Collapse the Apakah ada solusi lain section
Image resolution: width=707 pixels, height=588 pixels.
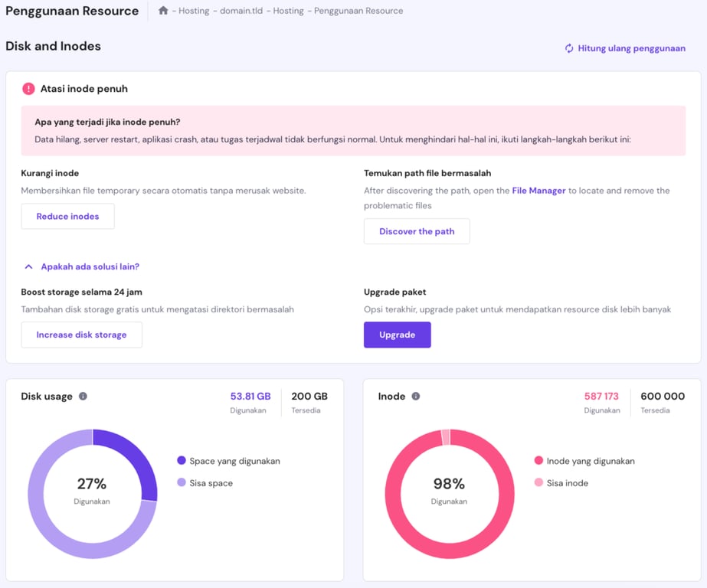[x=83, y=266]
